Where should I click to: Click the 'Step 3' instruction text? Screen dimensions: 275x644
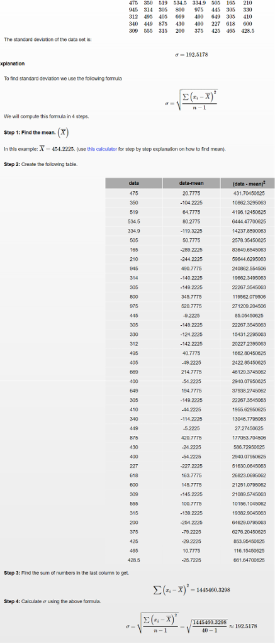click(x=66, y=572)
